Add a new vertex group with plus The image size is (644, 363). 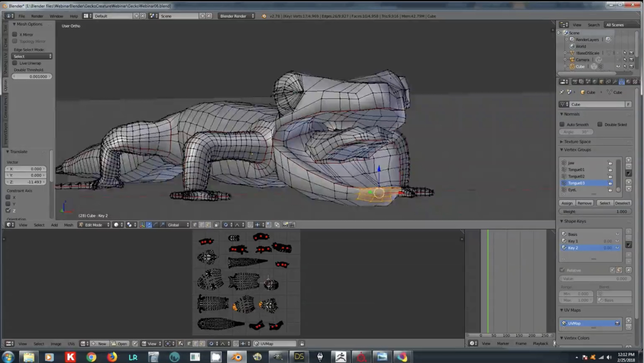pos(628,160)
